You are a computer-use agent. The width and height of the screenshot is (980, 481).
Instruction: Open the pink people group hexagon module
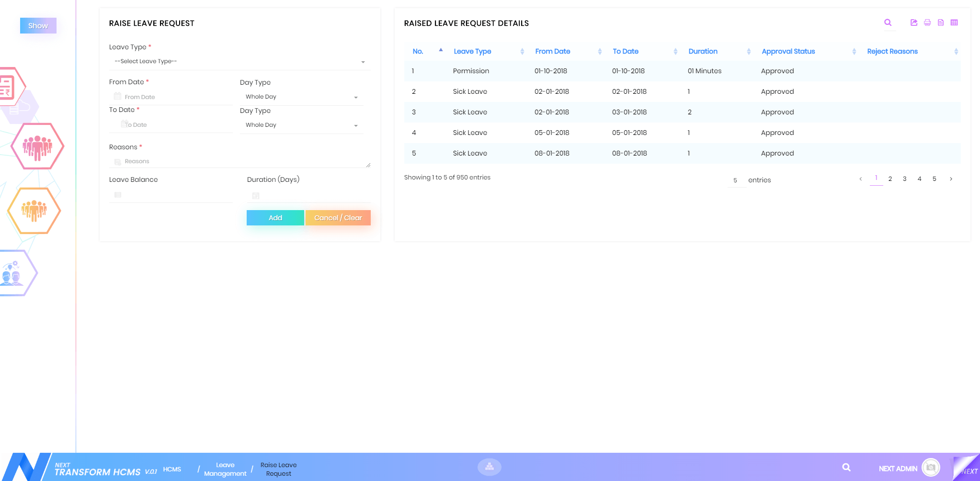[37, 146]
